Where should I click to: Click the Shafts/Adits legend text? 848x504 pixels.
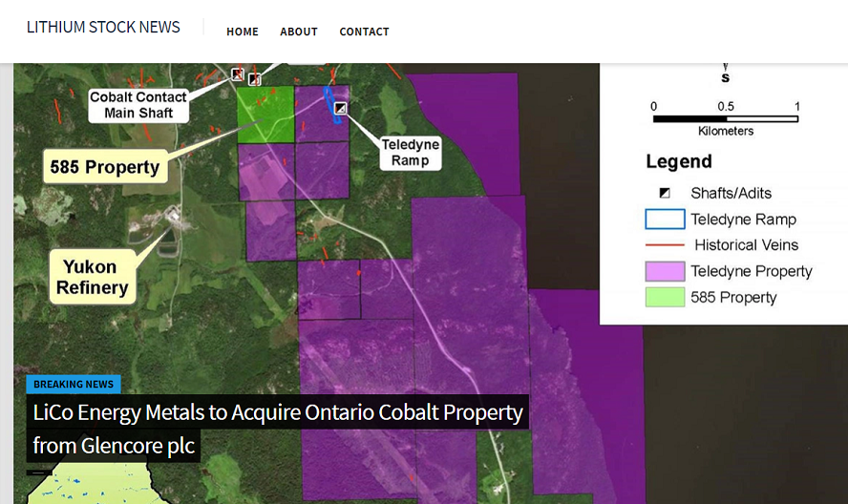pyautogui.click(x=731, y=193)
